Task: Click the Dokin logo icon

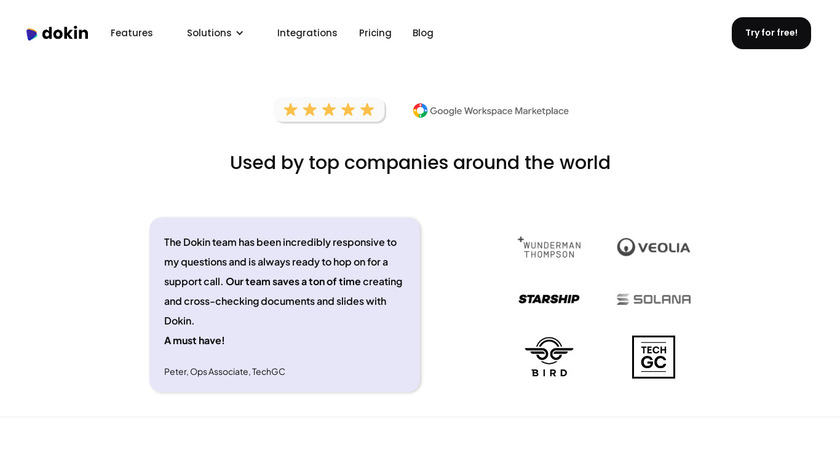Action: [x=32, y=34]
